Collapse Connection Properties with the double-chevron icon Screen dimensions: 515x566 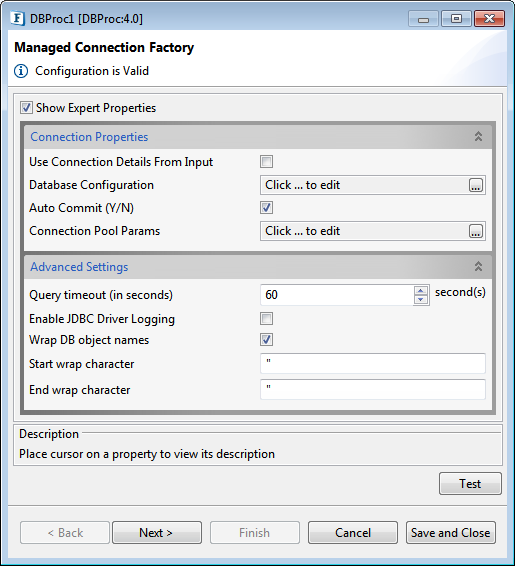[478, 136]
